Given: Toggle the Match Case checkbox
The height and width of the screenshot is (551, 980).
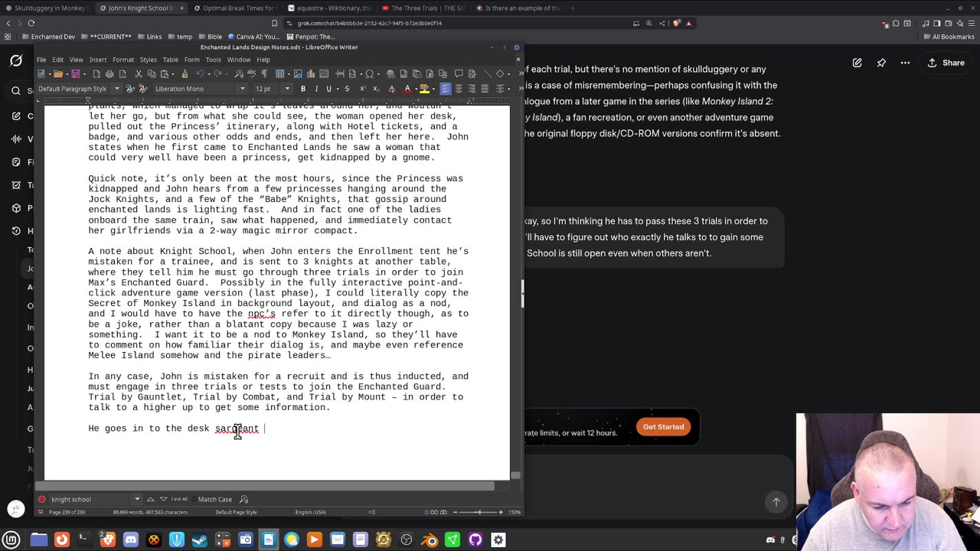Looking at the screenshot, I should (214, 499).
